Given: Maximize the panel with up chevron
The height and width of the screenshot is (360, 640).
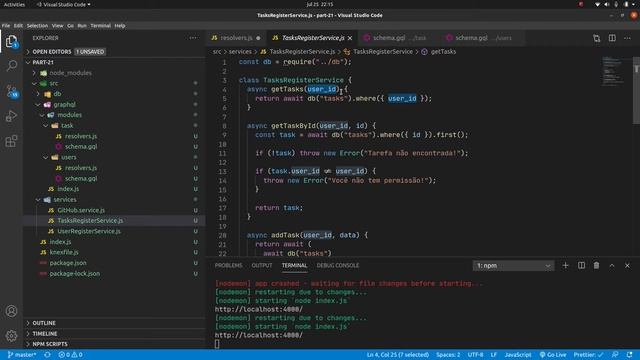Looking at the screenshot, I should click(x=612, y=266).
